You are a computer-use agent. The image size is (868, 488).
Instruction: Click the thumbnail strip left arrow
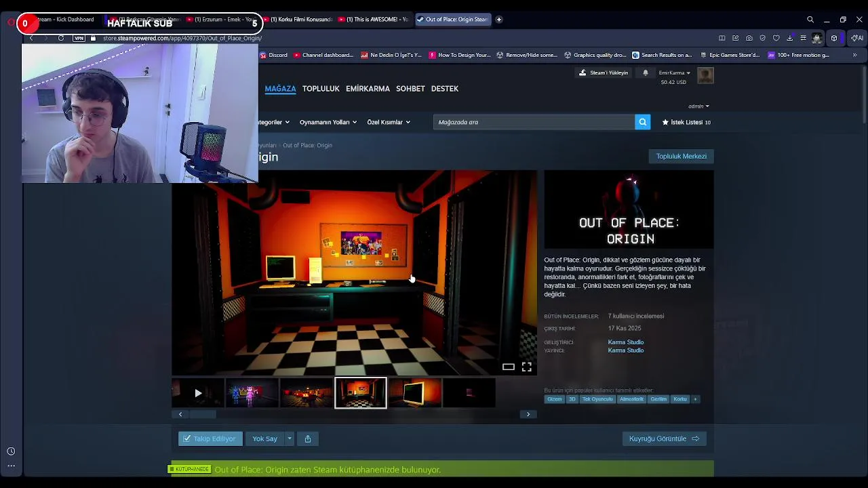click(180, 414)
